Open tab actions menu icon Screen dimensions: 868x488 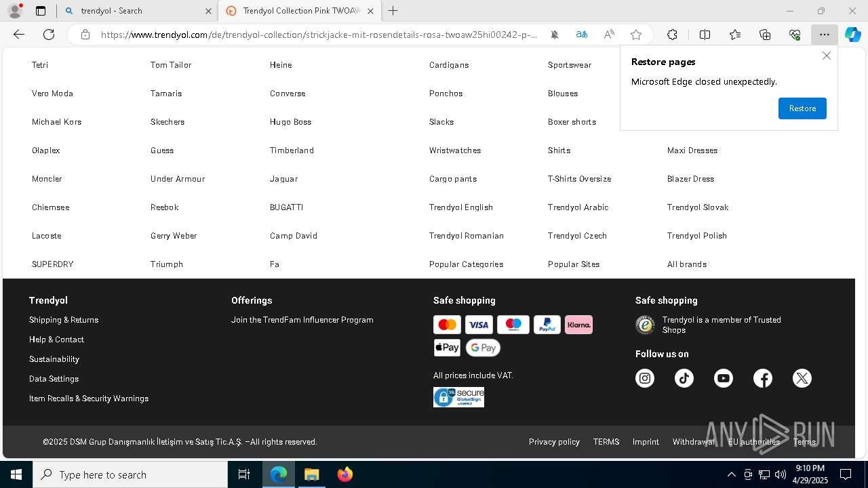[41, 11]
